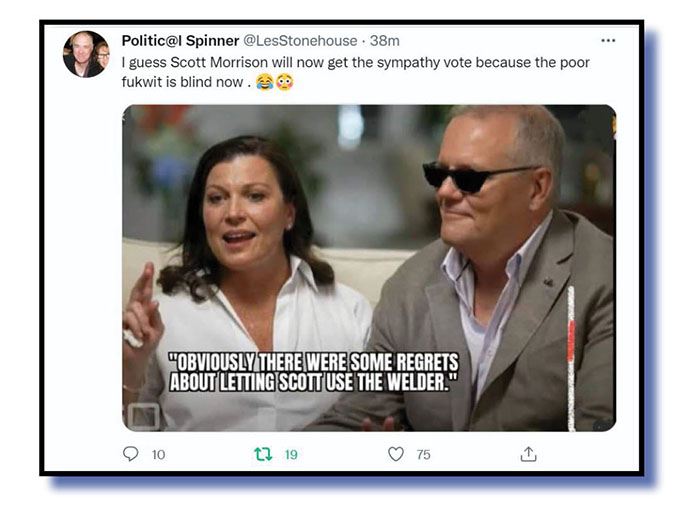
Task: Click the flushed face emoji in tweet
Action: pyautogui.click(x=285, y=82)
